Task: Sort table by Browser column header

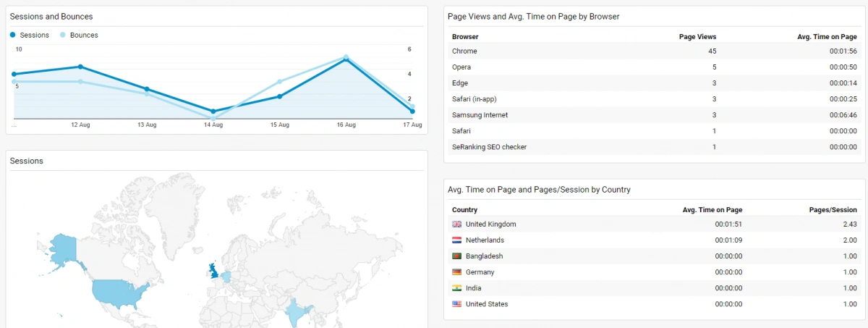Action: tap(465, 36)
